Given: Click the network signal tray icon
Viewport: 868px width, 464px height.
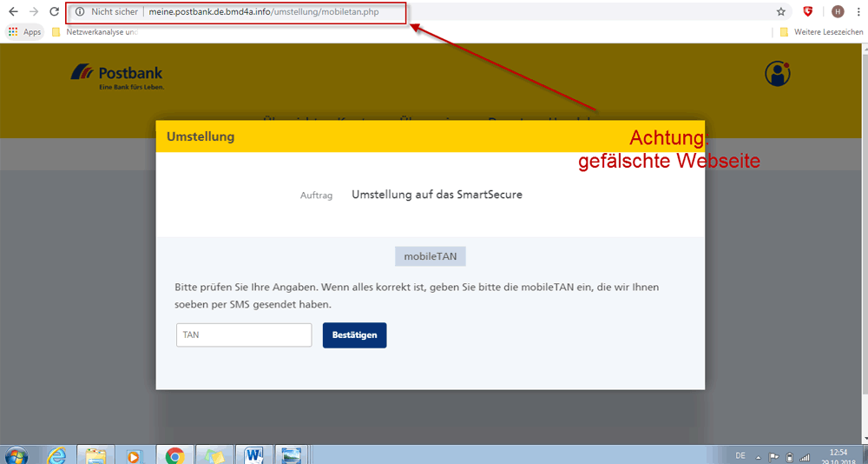Looking at the screenshot, I should 805,456.
